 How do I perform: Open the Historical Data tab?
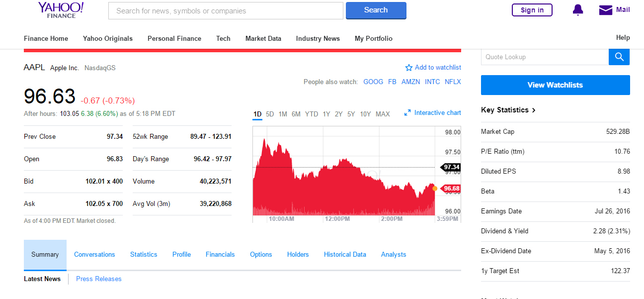click(345, 254)
